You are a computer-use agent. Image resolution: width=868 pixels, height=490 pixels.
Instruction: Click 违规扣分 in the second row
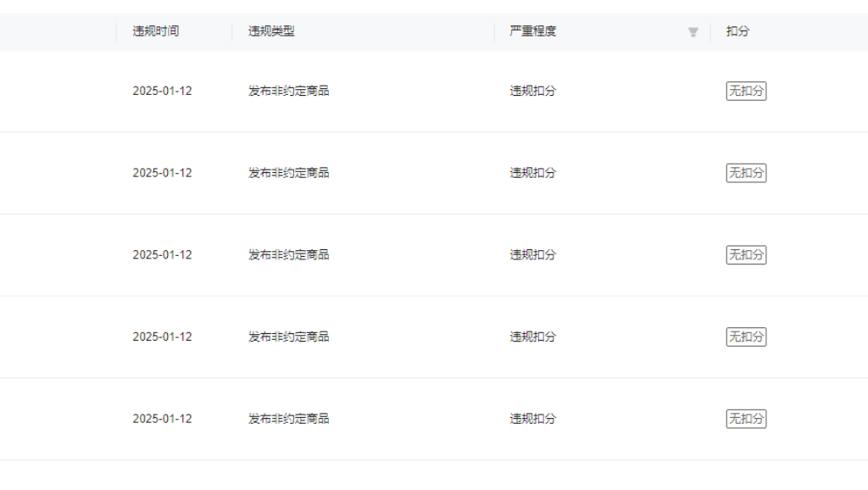(532, 173)
